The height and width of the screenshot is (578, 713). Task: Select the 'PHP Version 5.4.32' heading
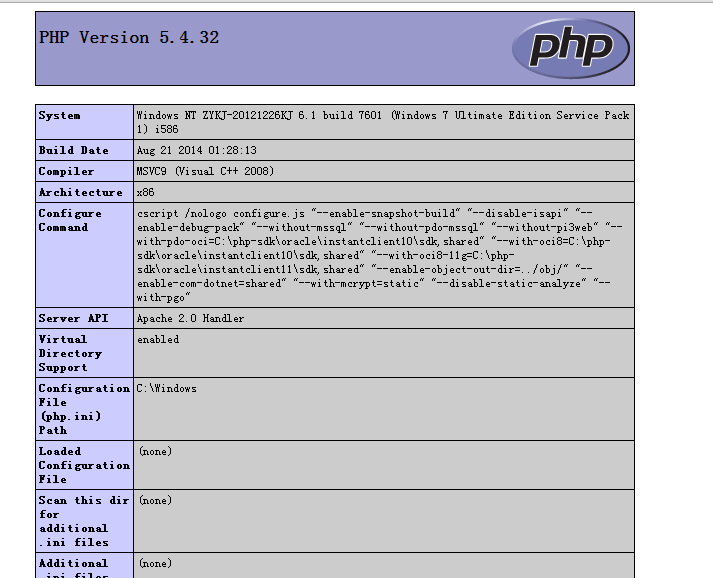[x=129, y=37]
